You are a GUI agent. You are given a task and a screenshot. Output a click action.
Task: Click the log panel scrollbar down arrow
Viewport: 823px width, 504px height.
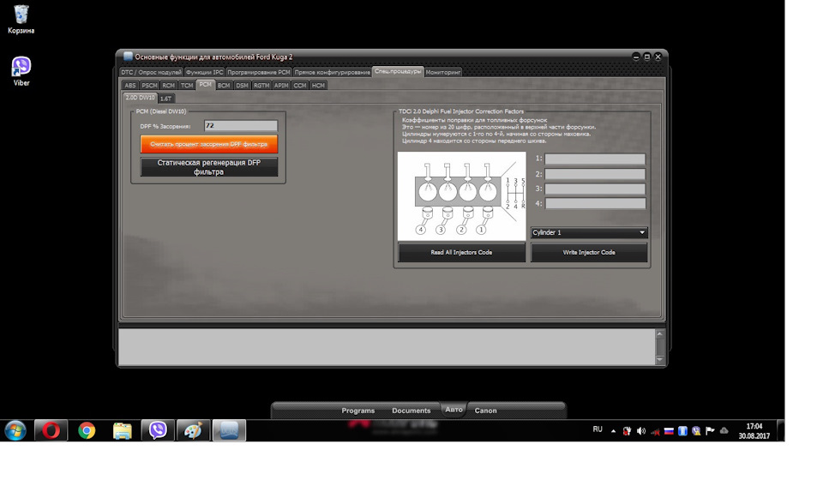(x=660, y=360)
